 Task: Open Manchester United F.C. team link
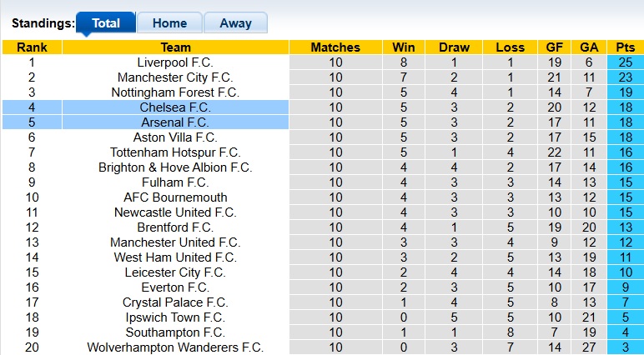coord(175,242)
